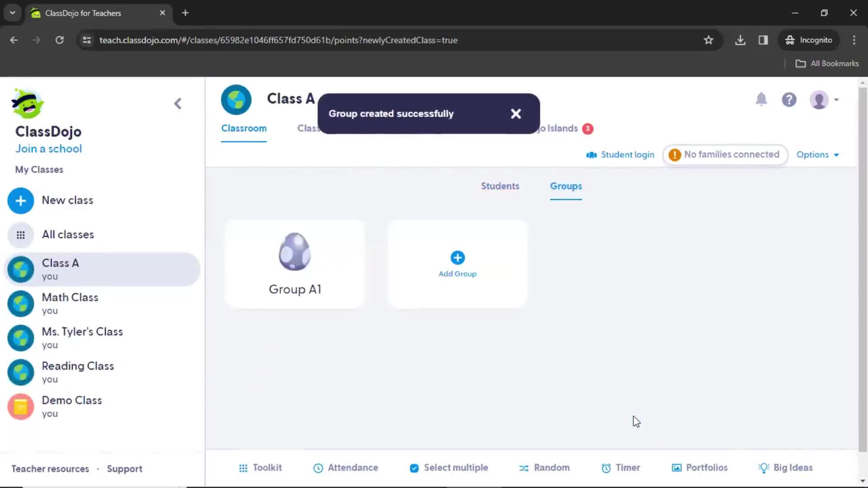Open the Portfolios tool
The image size is (868, 488).
click(700, 468)
